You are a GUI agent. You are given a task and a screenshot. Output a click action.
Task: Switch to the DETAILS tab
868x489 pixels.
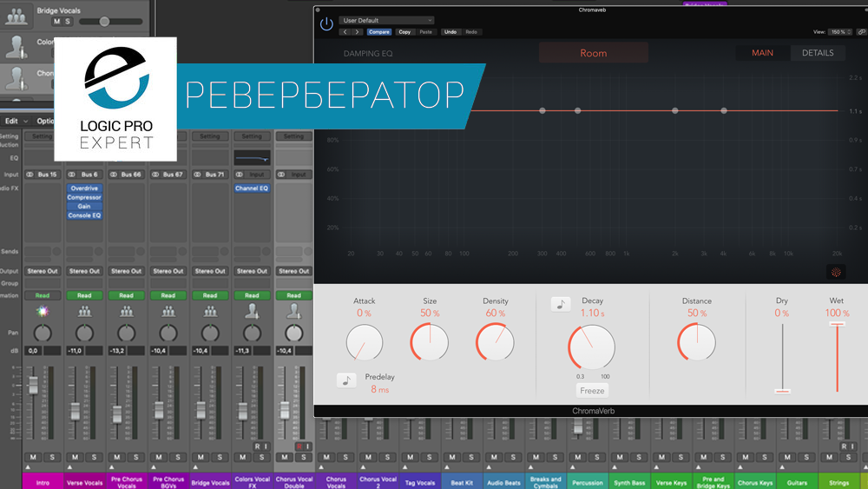tap(818, 53)
